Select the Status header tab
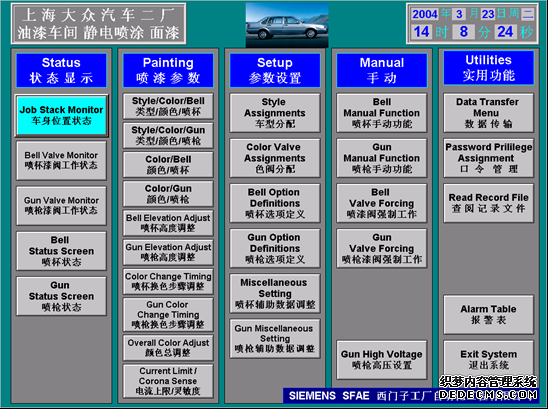The image size is (548, 409). [62, 70]
